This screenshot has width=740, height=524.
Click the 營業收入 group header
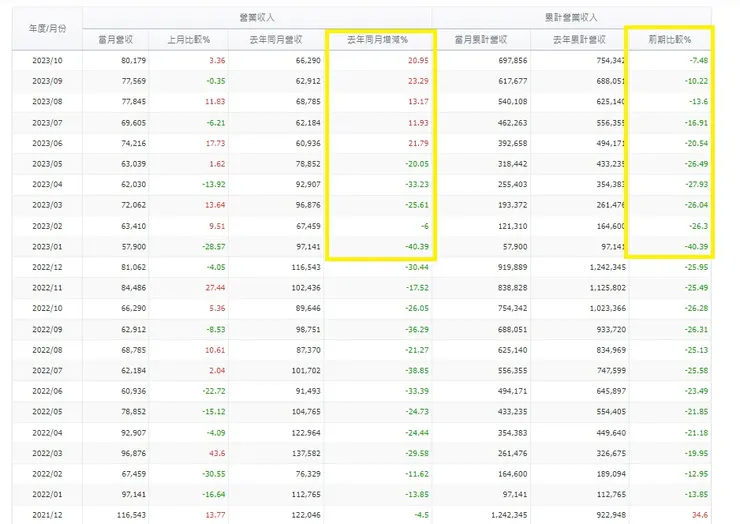coord(257,17)
